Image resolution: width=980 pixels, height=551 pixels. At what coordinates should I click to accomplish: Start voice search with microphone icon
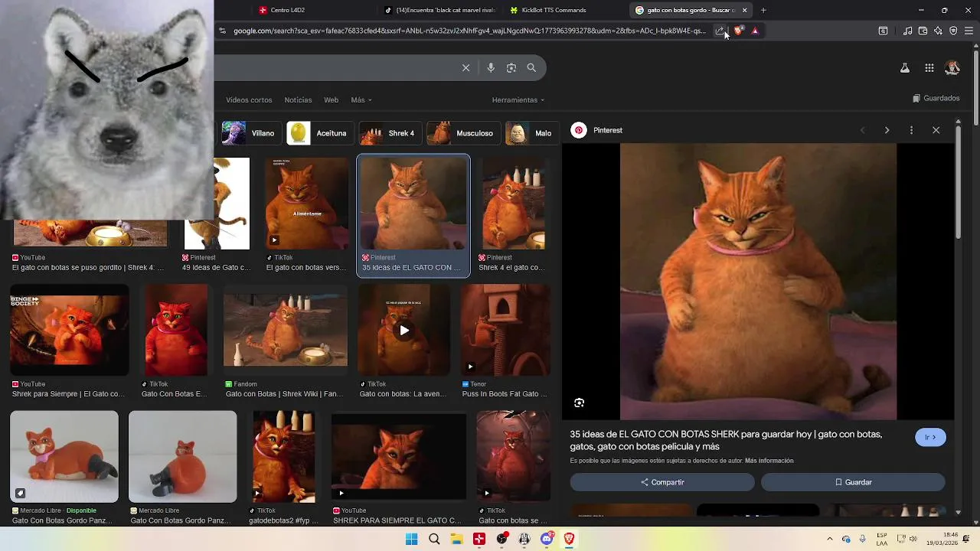coord(491,68)
